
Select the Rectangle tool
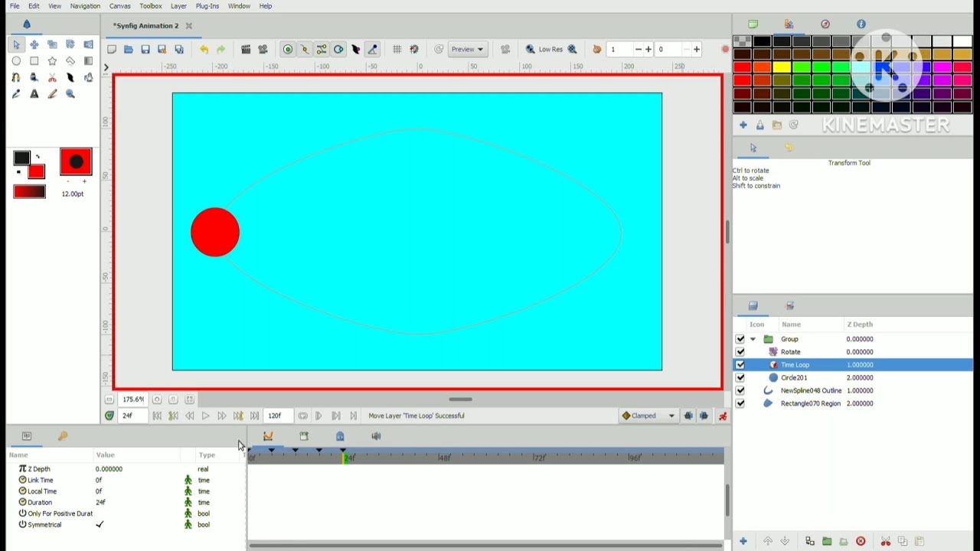tap(34, 61)
